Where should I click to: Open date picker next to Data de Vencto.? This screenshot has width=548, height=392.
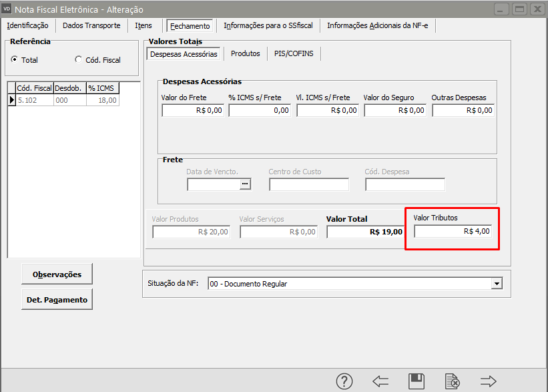pos(245,184)
